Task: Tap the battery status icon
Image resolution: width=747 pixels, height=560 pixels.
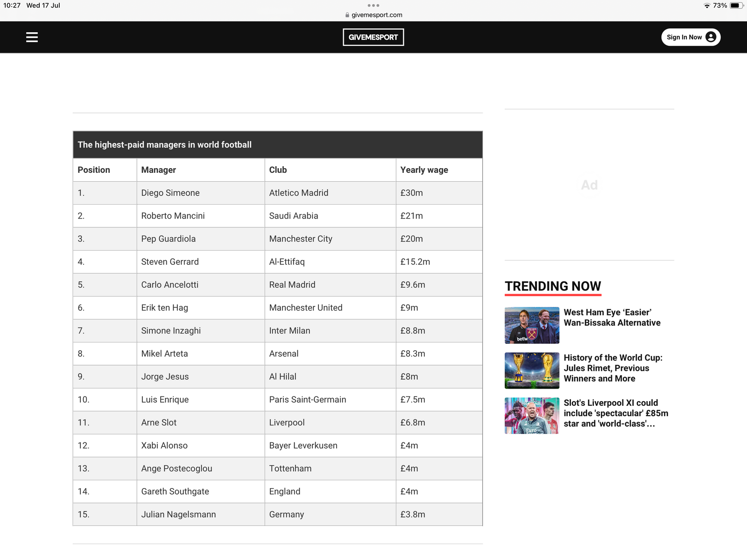Action: pyautogui.click(x=736, y=6)
